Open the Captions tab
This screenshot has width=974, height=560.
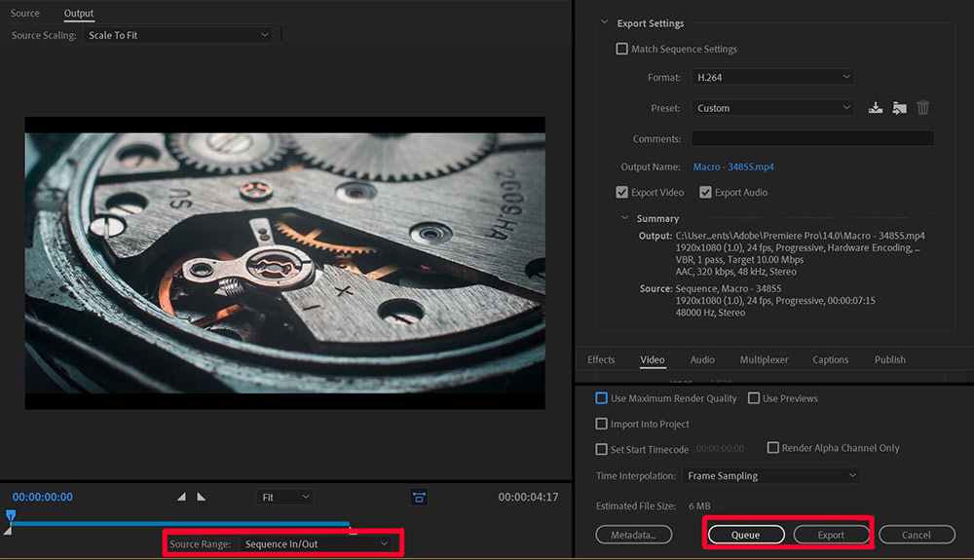pos(831,359)
